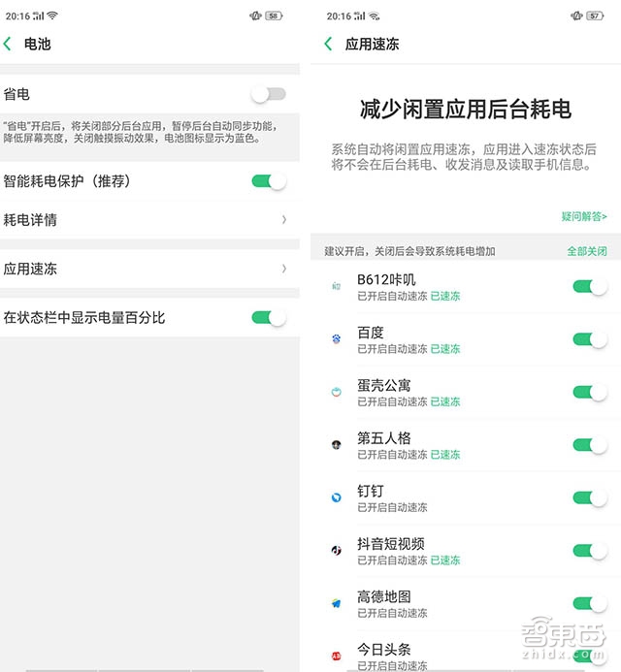This screenshot has height=672, width=621.
Task: Tap 全部关闭 to disable all
Action: click(587, 251)
